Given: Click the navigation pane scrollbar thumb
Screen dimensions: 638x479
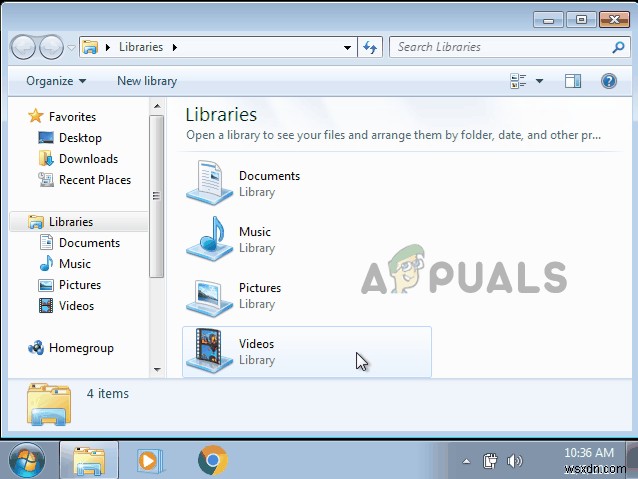Looking at the screenshot, I should tap(156, 196).
